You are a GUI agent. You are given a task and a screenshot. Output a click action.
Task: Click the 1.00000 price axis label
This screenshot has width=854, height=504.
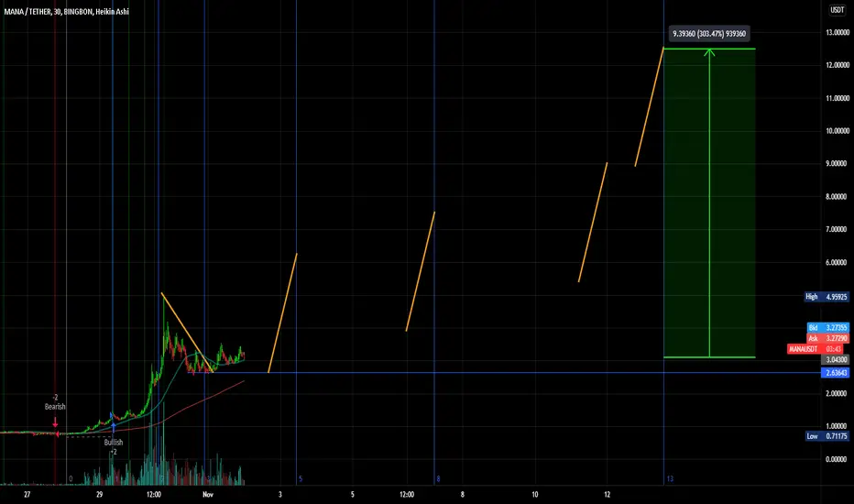[838, 426]
